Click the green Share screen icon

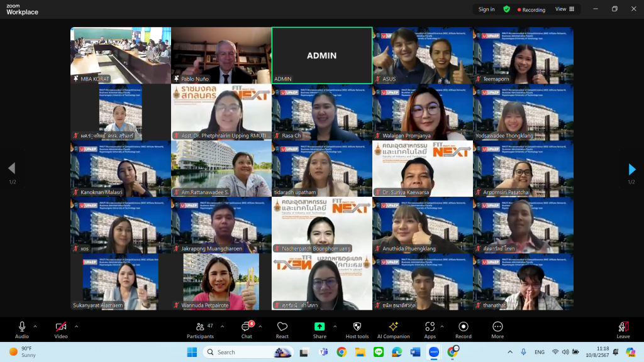[x=319, y=327]
